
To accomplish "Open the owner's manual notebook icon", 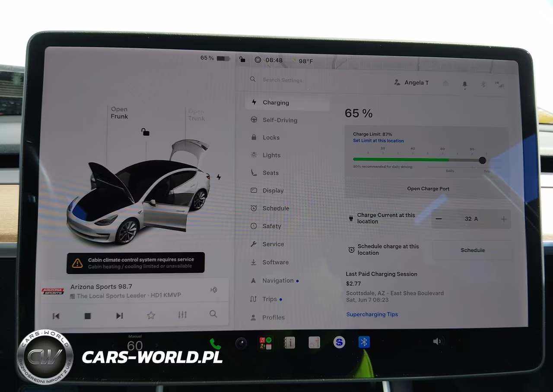I will 289,343.
